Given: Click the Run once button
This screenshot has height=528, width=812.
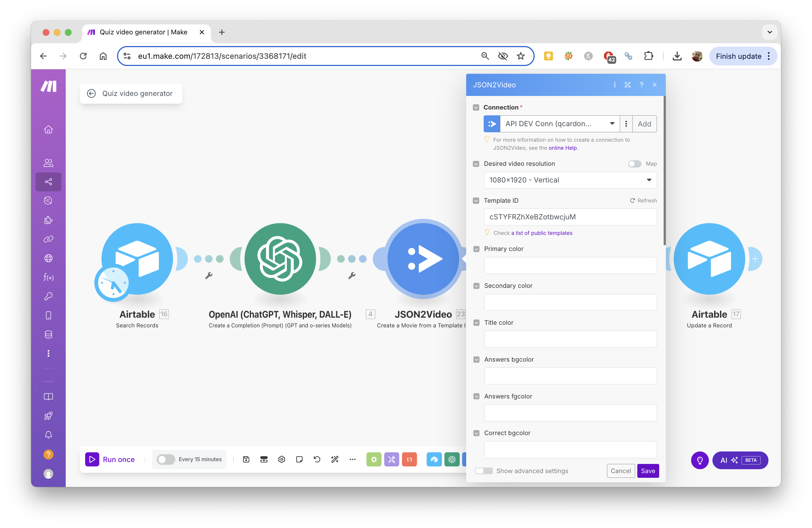Looking at the screenshot, I should [110, 460].
